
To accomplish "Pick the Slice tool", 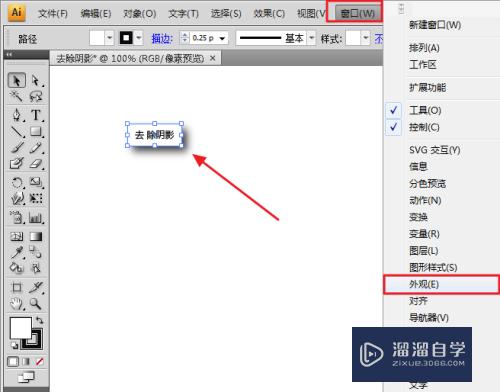I will [36, 287].
